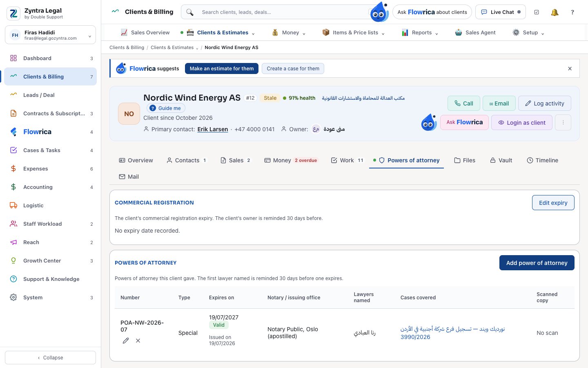The image size is (588, 368).
Task: Collapse the left sidebar
Action: (50, 357)
